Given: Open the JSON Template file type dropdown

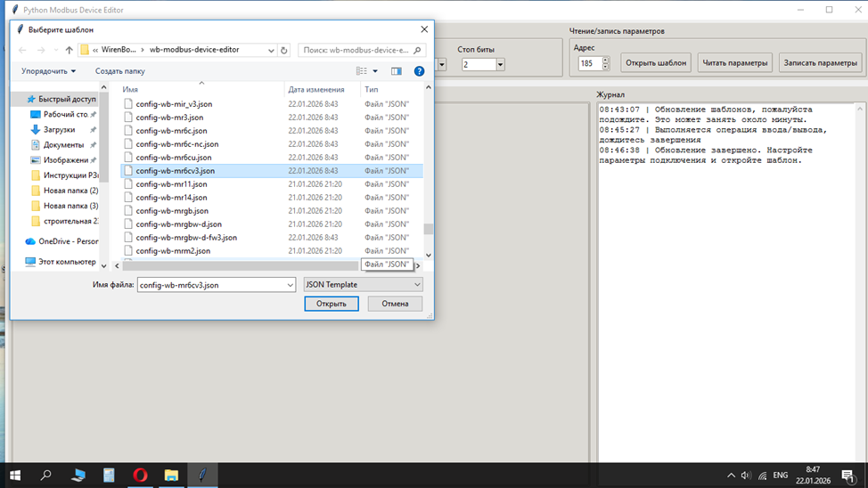Looking at the screenshot, I should [x=363, y=285].
